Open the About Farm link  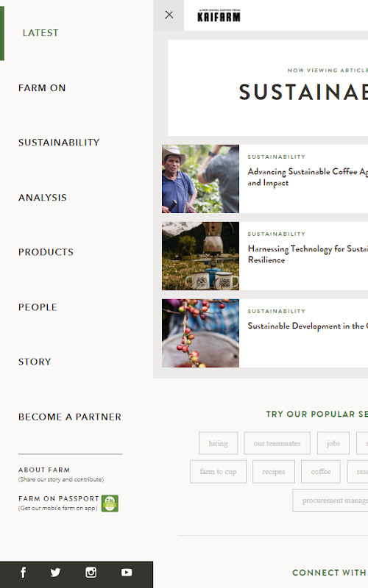(x=44, y=470)
